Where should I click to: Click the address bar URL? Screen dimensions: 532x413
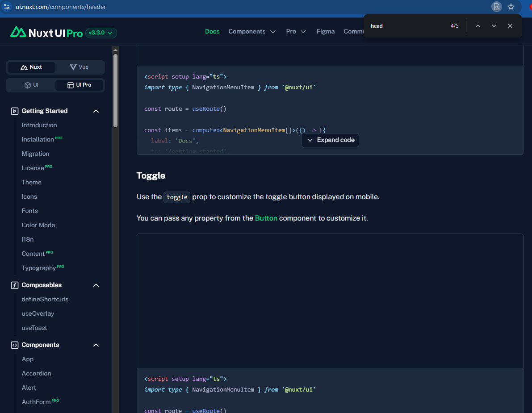(x=61, y=7)
